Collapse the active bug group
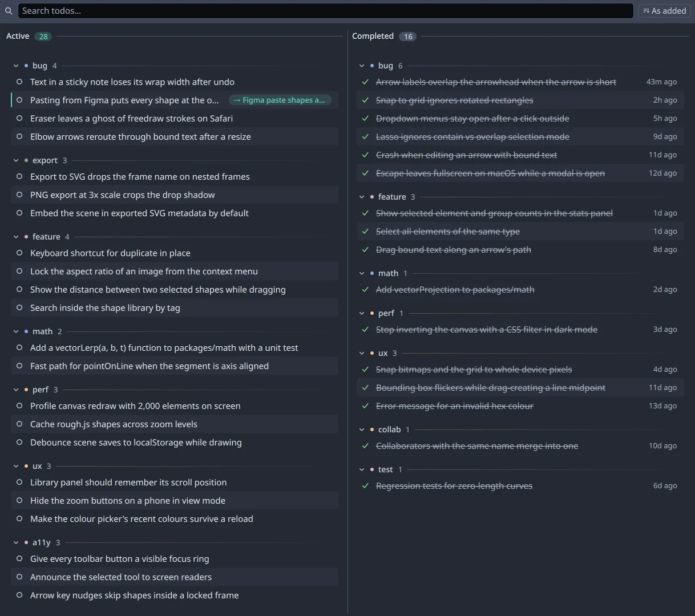This screenshot has height=616, width=695. (16, 66)
